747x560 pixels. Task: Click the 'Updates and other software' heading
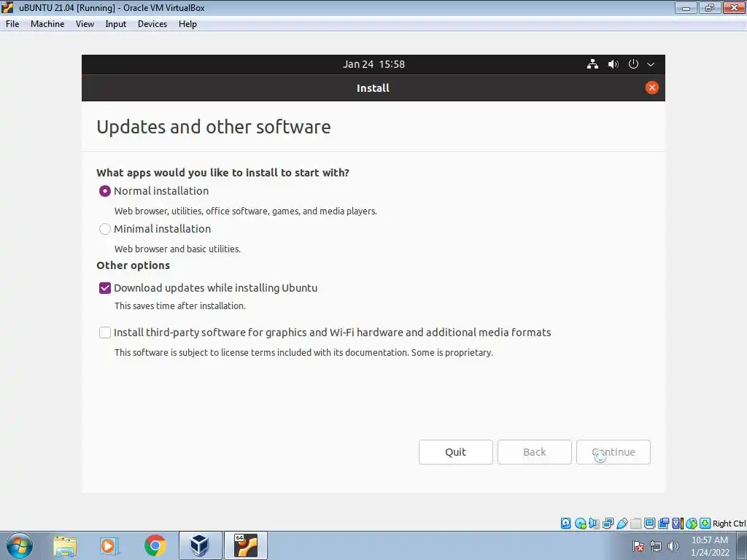[214, 127]
